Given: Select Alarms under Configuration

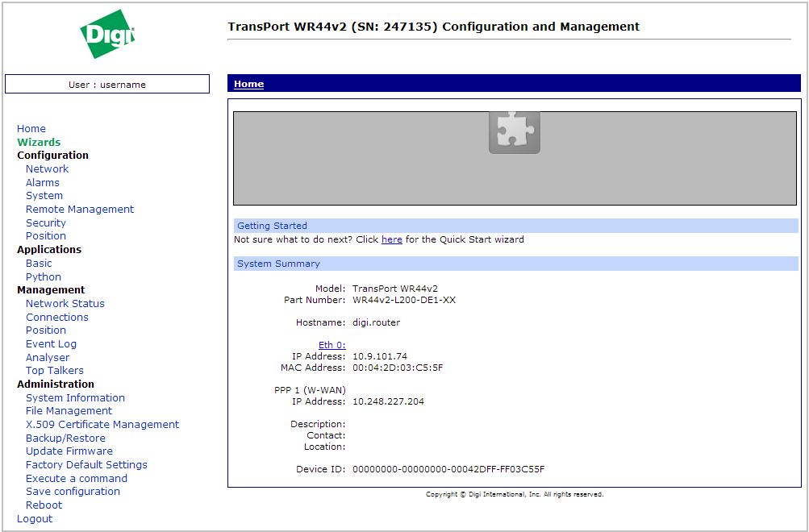Looking at the screenshot, I should click(43, 183).
